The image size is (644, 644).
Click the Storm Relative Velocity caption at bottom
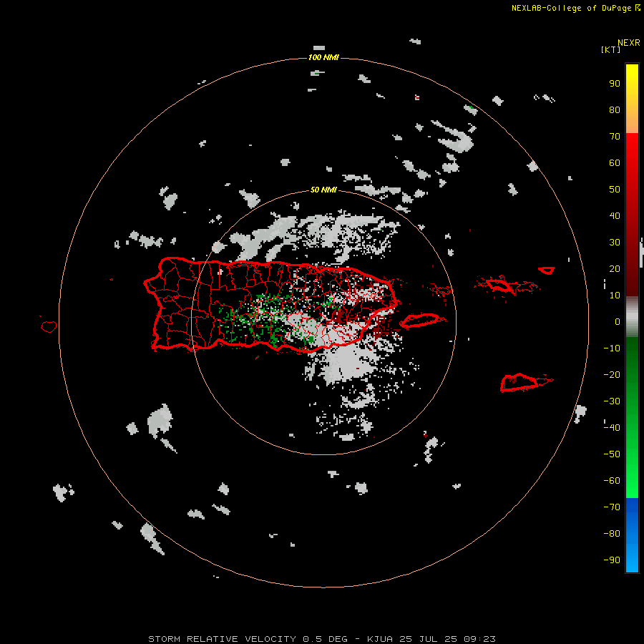coord(322,639)
